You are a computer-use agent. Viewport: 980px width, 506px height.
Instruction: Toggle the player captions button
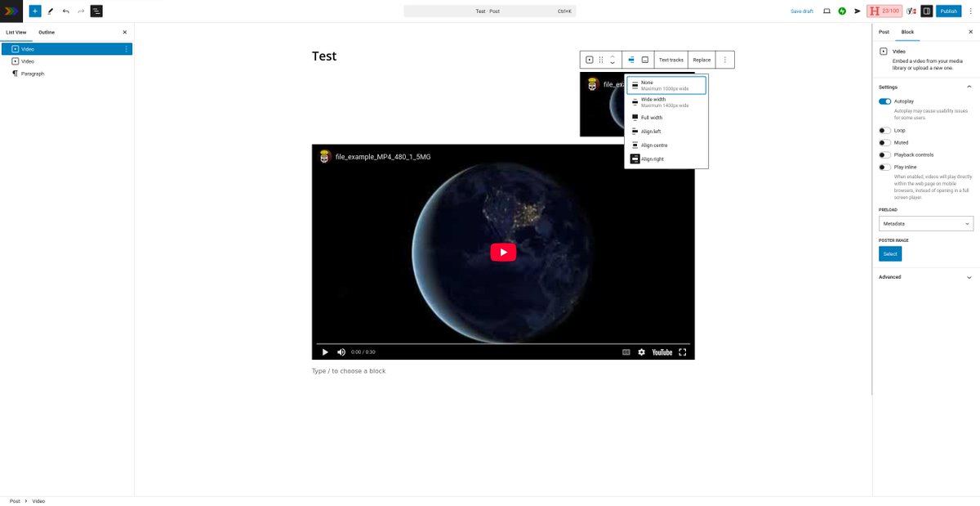(x=626, y=352)
